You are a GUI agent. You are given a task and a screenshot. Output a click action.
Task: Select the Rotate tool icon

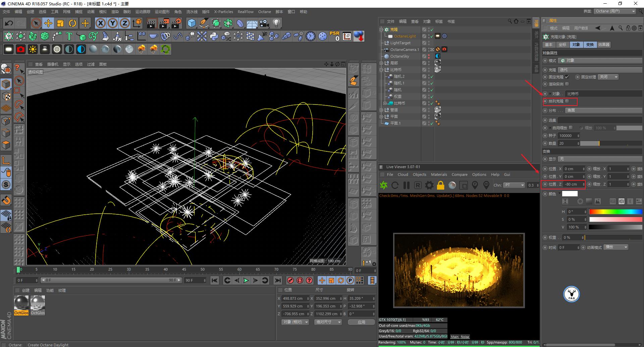tap(72, 23)
